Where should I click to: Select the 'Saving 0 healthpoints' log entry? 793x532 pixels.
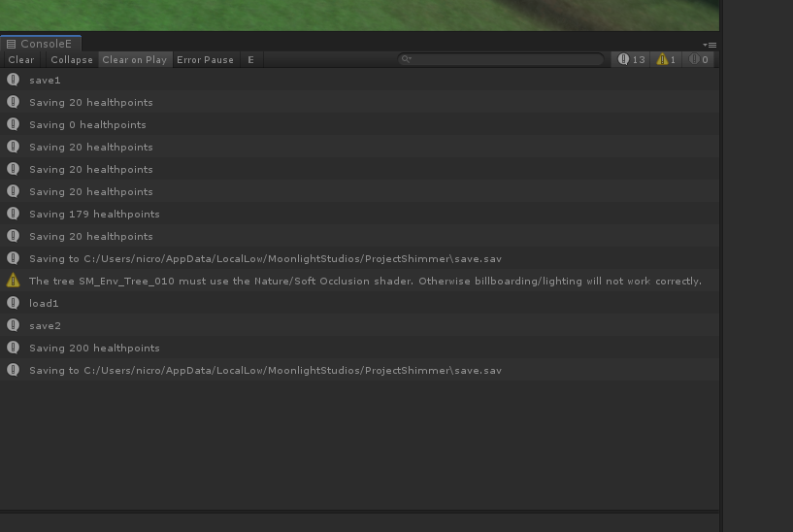[x=359, y=124]
